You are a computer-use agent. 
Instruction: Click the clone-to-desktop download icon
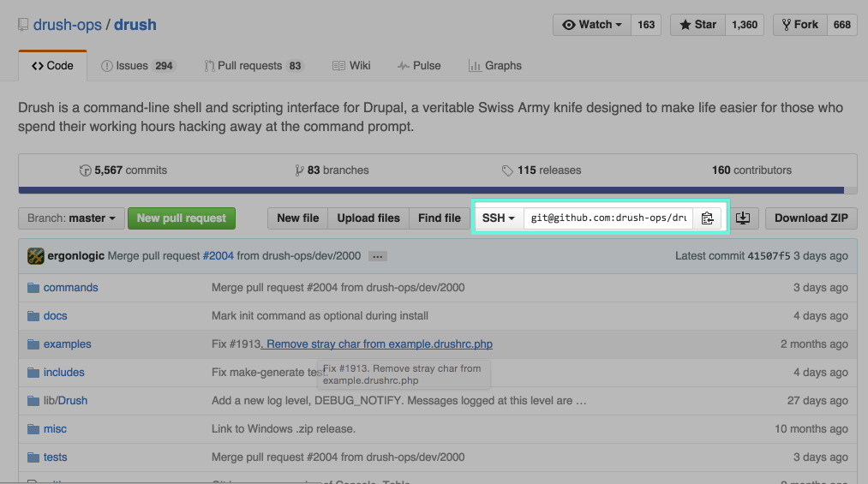(743, 218)
